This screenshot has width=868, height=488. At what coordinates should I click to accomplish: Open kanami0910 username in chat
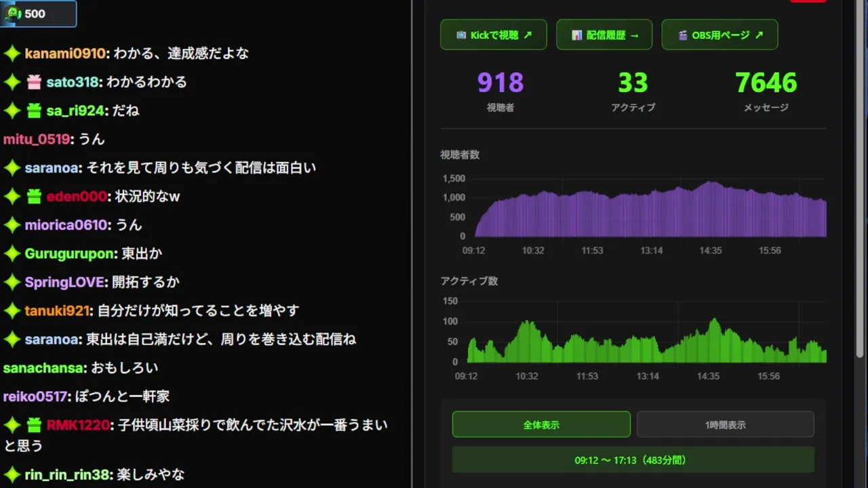click(x=66, y=54)
